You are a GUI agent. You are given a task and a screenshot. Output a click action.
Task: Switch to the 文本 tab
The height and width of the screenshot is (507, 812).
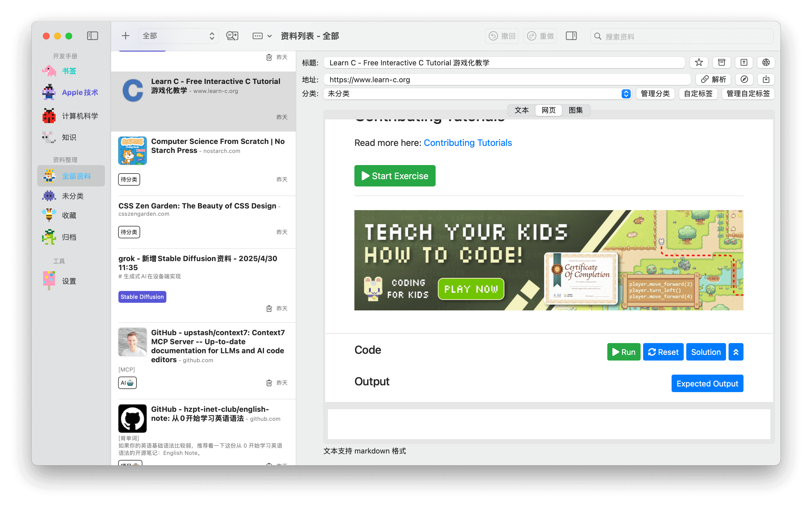(521, 110)
